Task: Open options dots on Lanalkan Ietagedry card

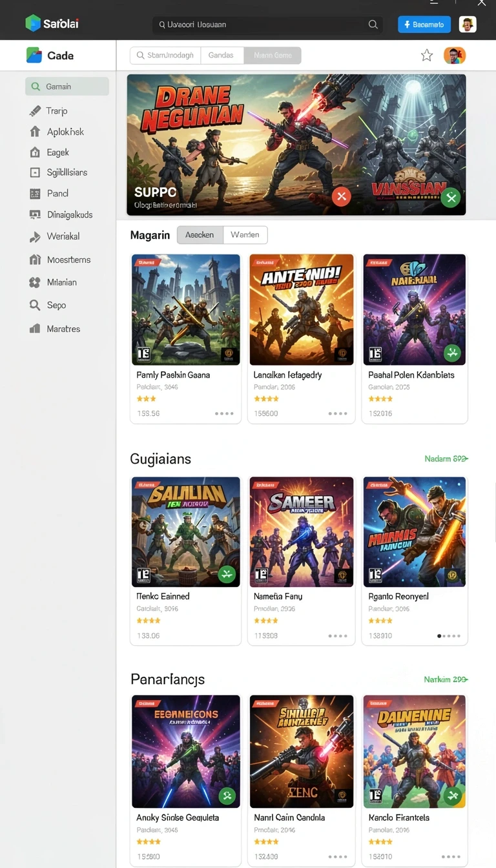Action: click(338, 413)
